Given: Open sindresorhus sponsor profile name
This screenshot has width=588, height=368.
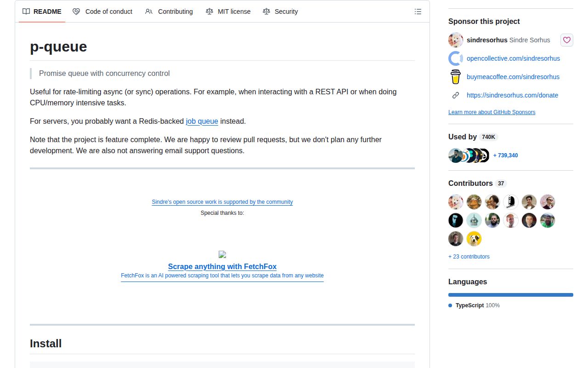Looking at the screenshot, I should 508,40.
